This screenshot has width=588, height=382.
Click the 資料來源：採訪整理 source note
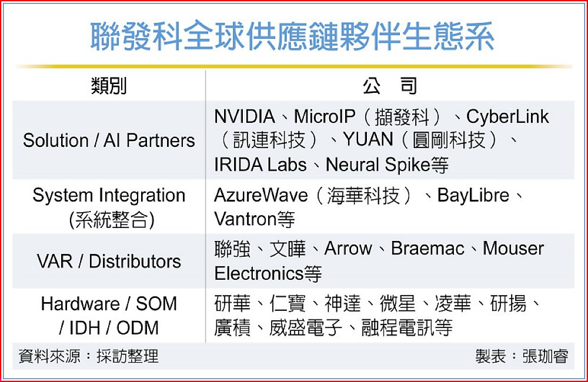(89, 356)
